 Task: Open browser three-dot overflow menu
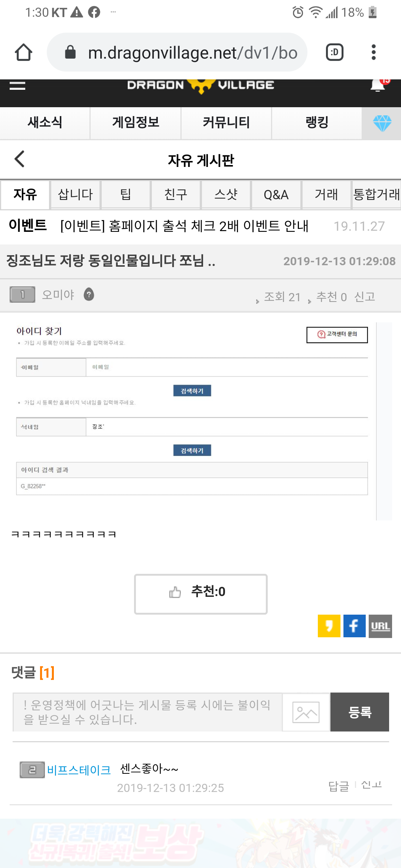pyautogui.click(x=374, y=52)
